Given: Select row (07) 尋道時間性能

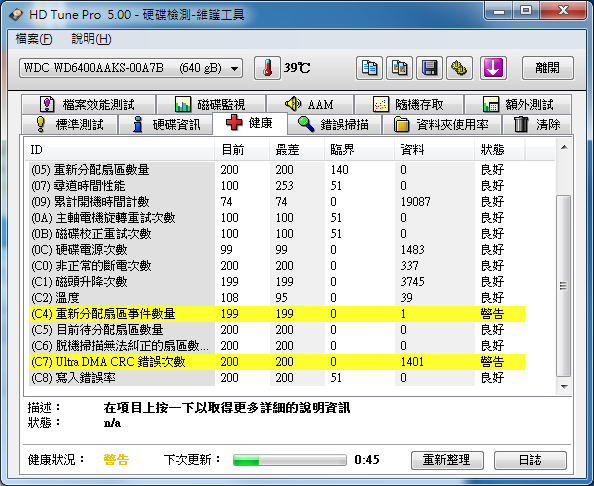Looking at the screenshot, I should click(277, 186).
